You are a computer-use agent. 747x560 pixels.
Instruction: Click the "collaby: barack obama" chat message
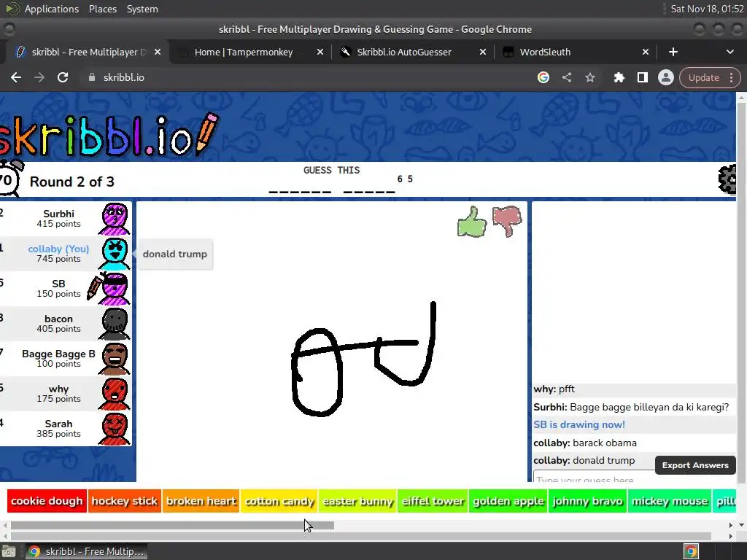click(585, 443)
